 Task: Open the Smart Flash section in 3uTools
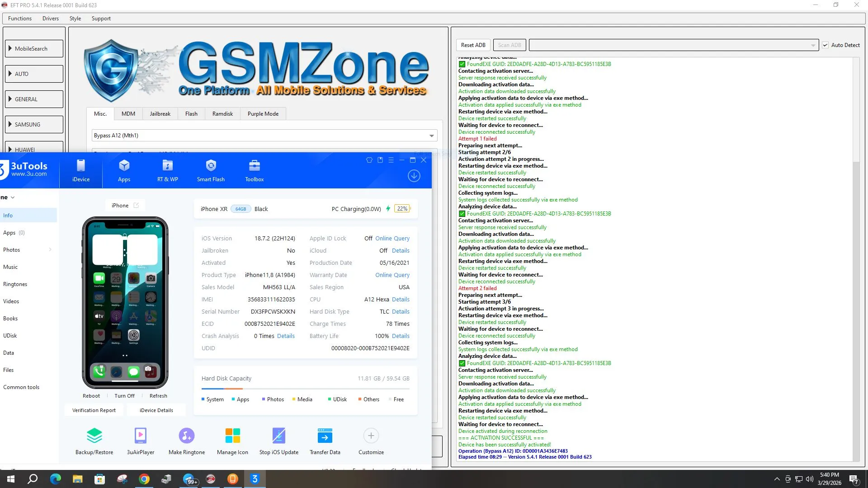pyautogui.click(x=211, y=171)
